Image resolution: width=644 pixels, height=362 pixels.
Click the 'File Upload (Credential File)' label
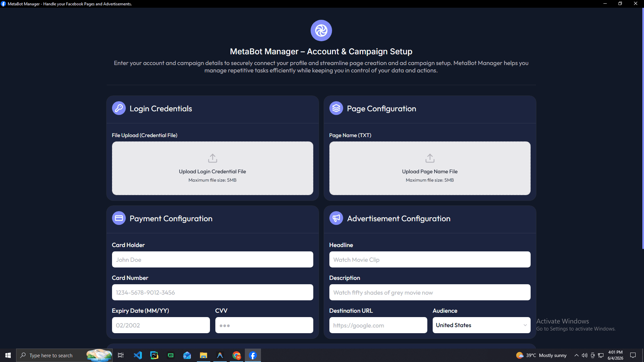[x=145, y=135]
